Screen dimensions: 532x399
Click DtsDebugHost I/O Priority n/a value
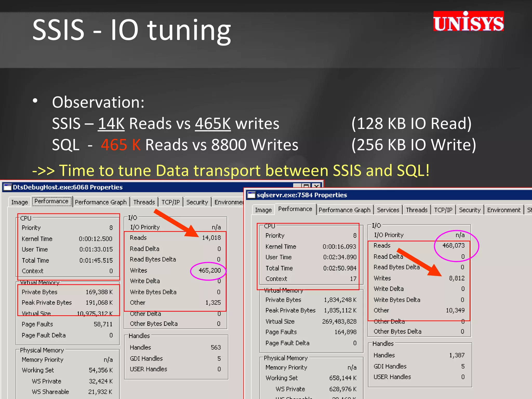[216, 227]
